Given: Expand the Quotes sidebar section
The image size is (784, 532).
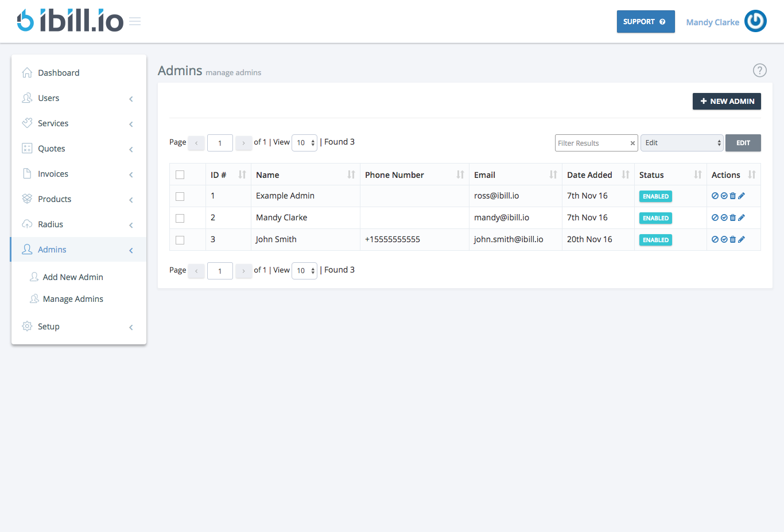Looking at the screenshot, I should (x=79, y=149).
